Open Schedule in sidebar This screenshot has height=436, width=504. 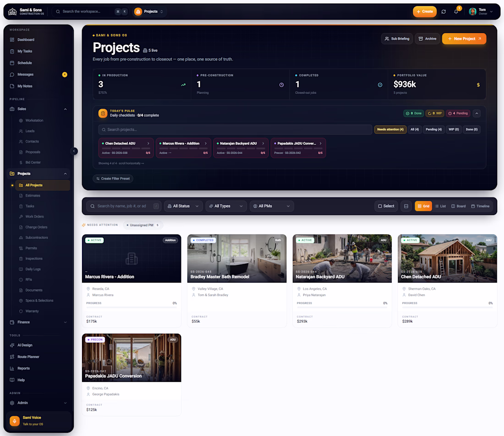pyautogui.click(x=38, y=63)
